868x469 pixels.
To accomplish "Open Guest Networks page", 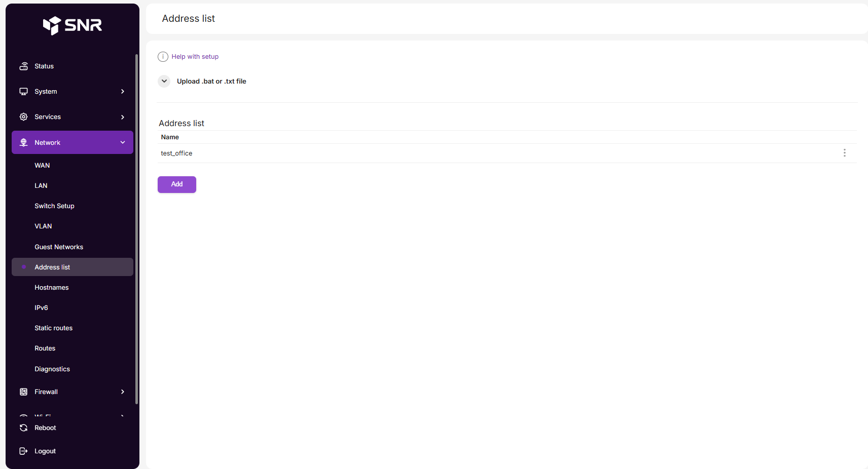I will tap(59, 247).
